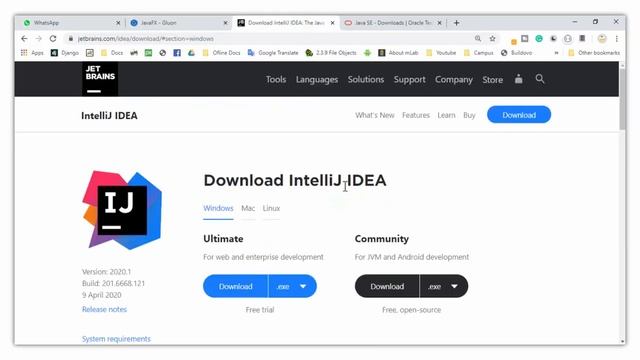Open the Facebook bookmark icon
The image size is (640, 360).
coord(177,53)
